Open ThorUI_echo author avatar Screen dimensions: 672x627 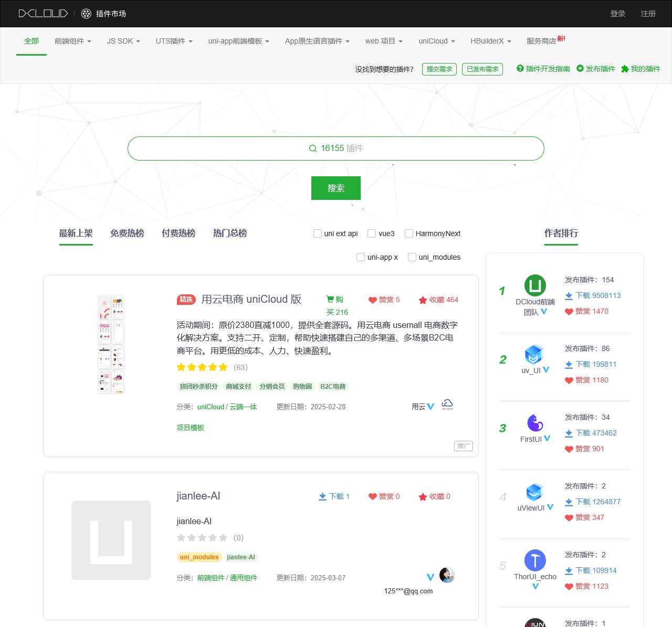(x=535, y=560)
